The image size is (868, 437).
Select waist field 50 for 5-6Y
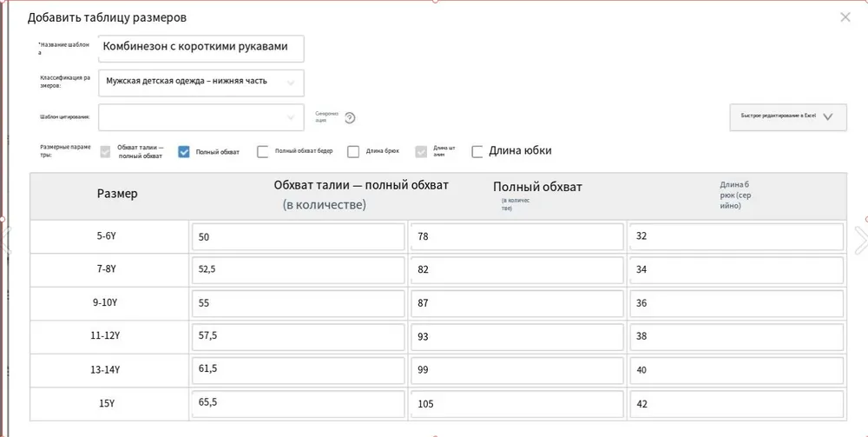tap(298, 237)
